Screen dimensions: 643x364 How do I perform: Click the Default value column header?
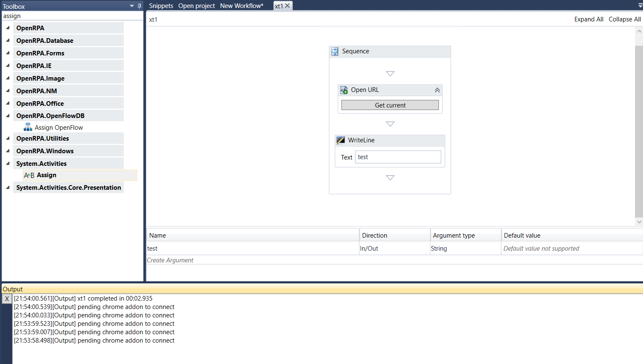pyautogui.click(x=572, y=236)
